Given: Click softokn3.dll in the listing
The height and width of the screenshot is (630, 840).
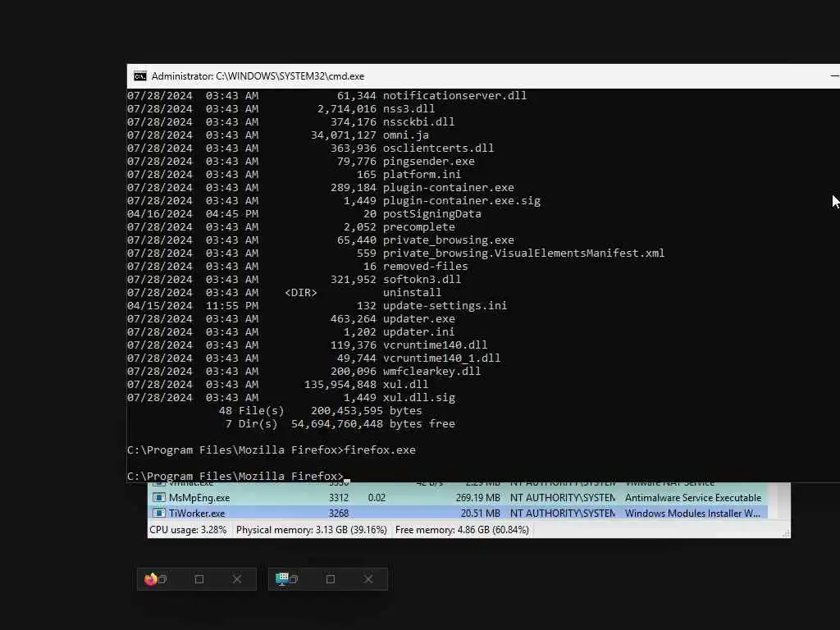Looking at the screenshot, I should click(x=422, y=280).
